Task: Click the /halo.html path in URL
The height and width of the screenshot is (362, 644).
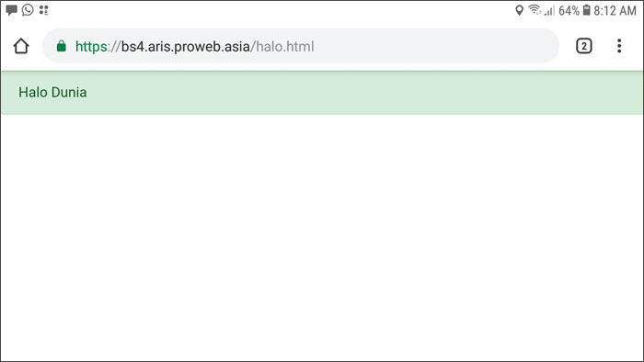Action: 282,47
